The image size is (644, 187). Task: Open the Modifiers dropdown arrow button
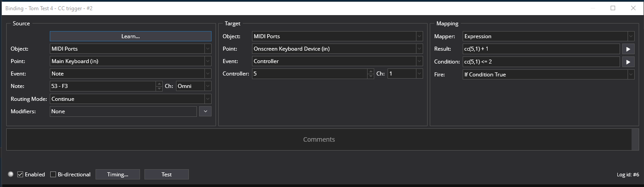pos(205,111)
